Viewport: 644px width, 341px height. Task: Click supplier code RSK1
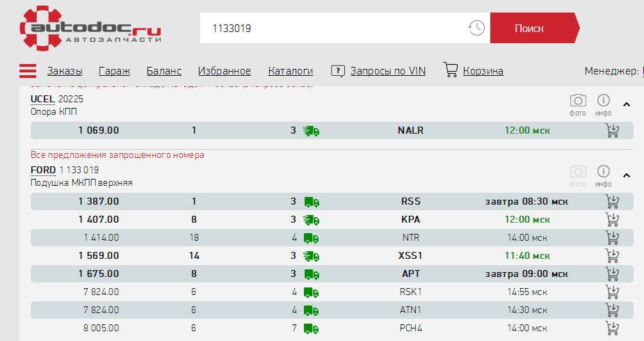pos(411,292)
